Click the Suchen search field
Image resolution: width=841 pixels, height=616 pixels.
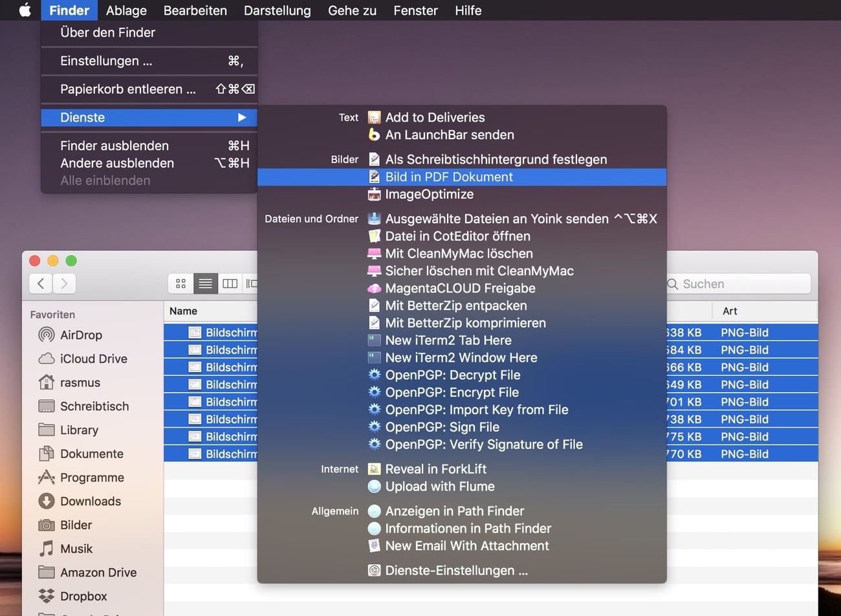[737, 284]
